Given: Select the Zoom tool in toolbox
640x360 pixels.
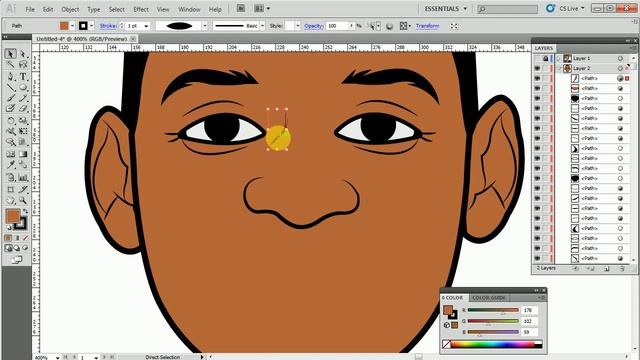Looking at the screenshot, I should click(x=23, y=200).
